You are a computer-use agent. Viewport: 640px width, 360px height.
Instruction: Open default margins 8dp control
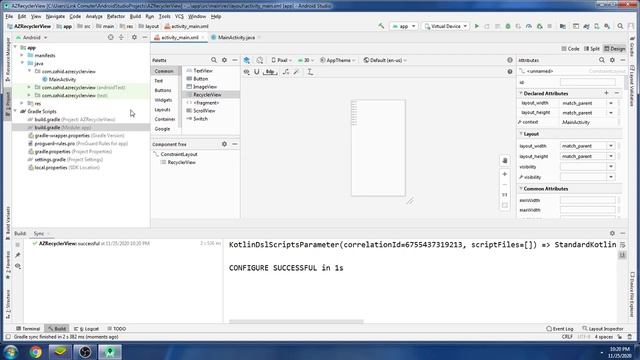[x=270, y=72]
